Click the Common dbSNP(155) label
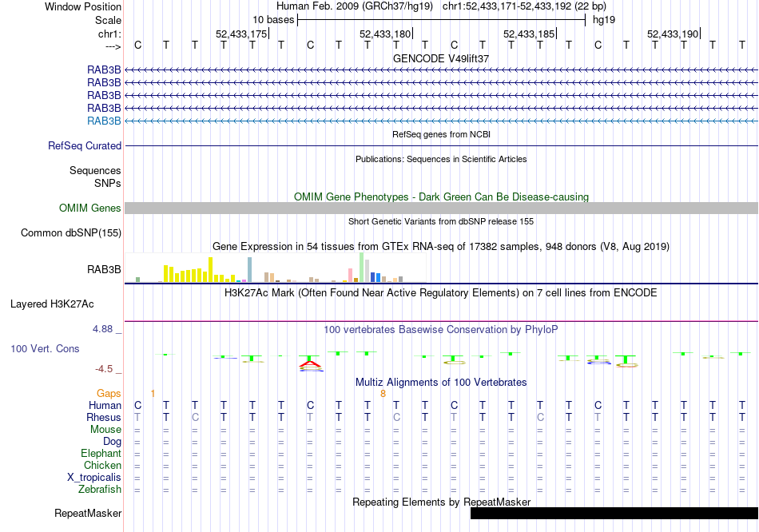Screen dimensions: 759x532 coord(71,232)
